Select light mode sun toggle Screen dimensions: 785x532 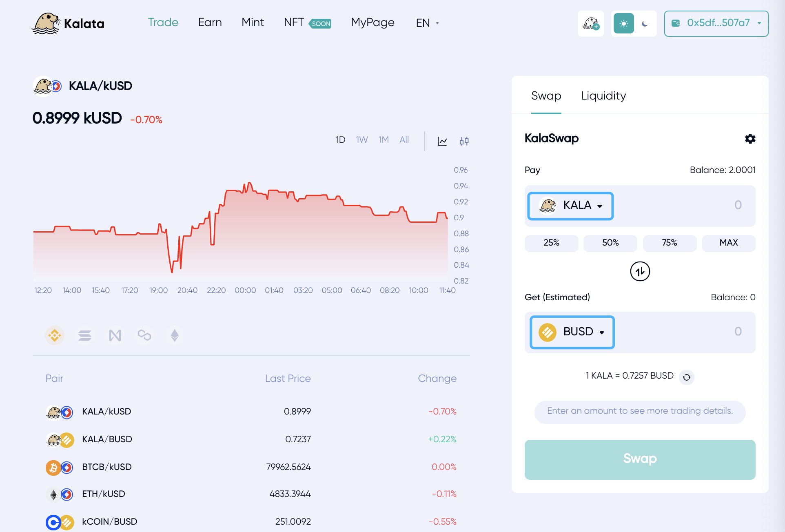point(623,24)
